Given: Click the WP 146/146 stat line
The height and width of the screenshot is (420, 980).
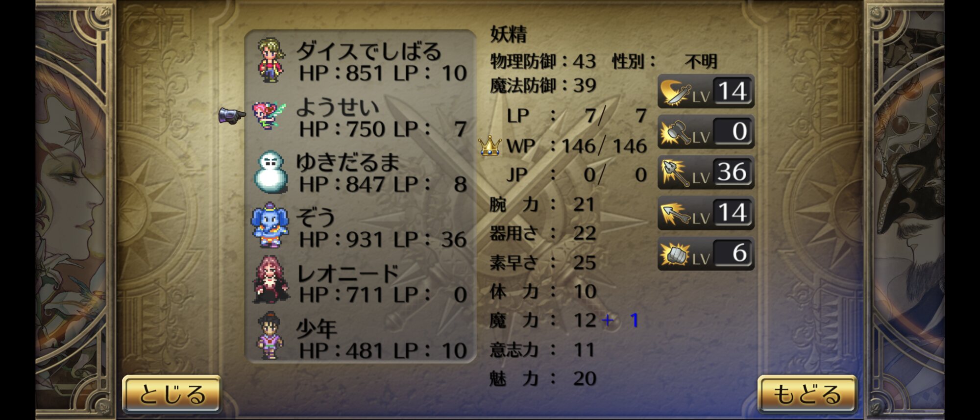Looking at the screenshot, I should point(576,146).
